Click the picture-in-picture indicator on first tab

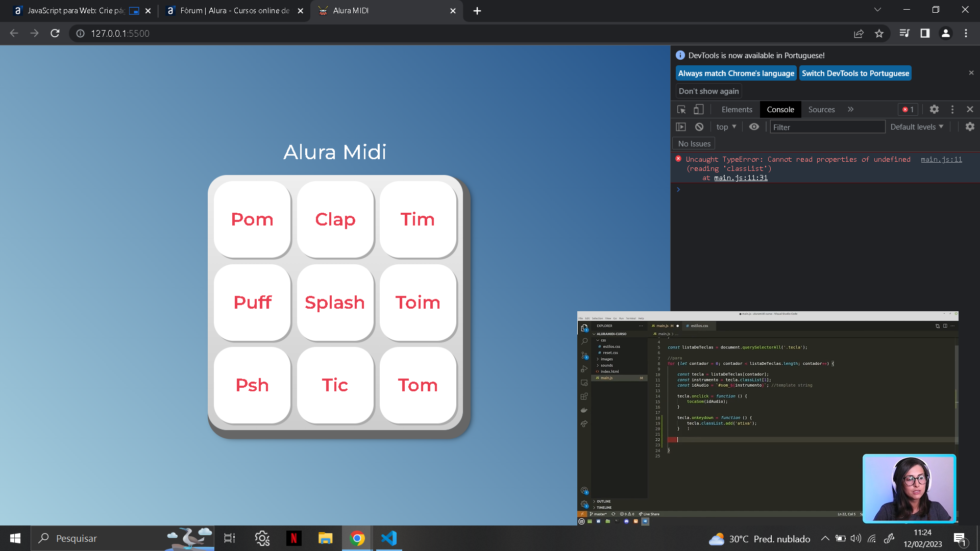(x=134, y=11)
